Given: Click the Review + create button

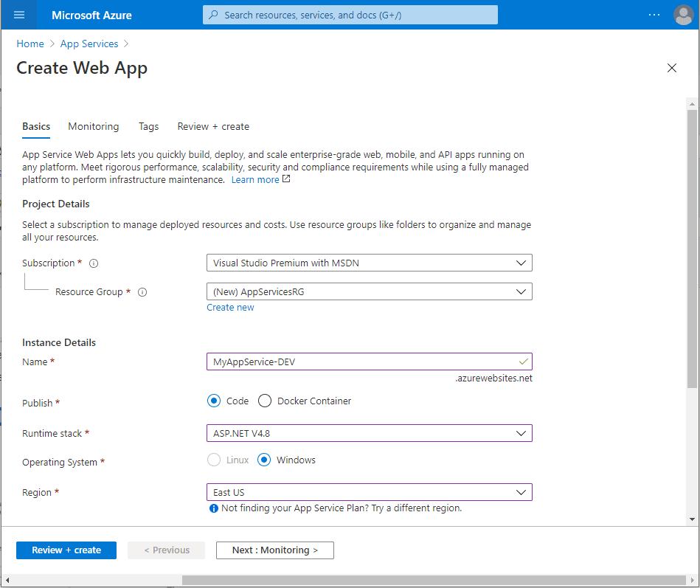Looking at the screenshot, I should pos(66,550).
